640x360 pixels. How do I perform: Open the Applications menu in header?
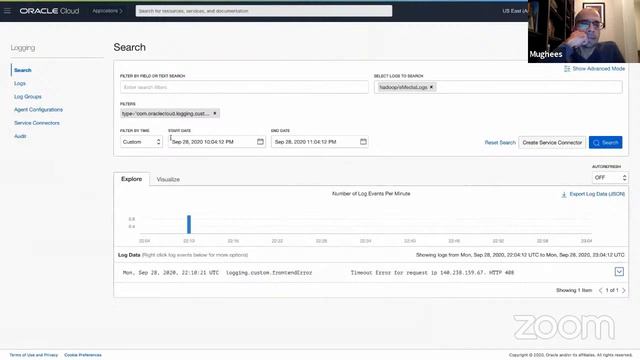[x=107, y=11]
